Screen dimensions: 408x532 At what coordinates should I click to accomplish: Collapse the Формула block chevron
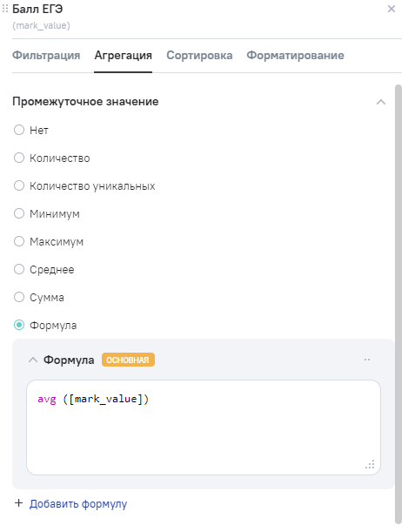pos(32,360)
